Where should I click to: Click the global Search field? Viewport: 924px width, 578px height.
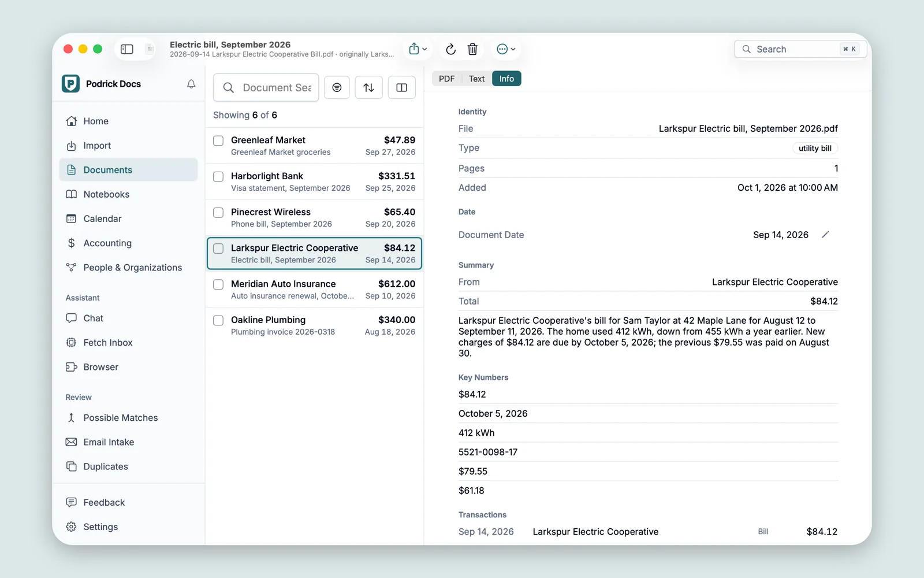pos(800,49)
